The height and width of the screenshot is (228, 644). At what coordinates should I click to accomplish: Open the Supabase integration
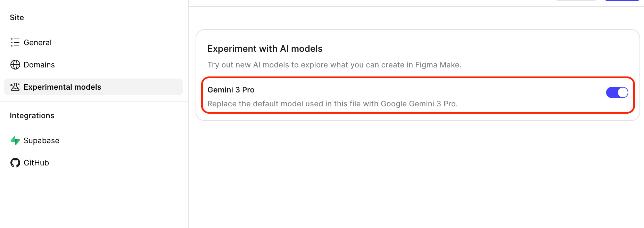point(41,140)
